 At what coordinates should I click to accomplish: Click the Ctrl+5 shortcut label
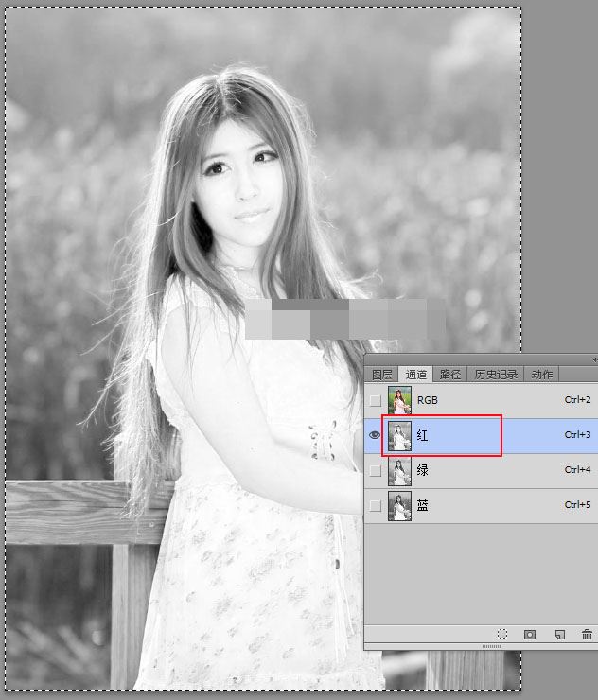(577, 504)
